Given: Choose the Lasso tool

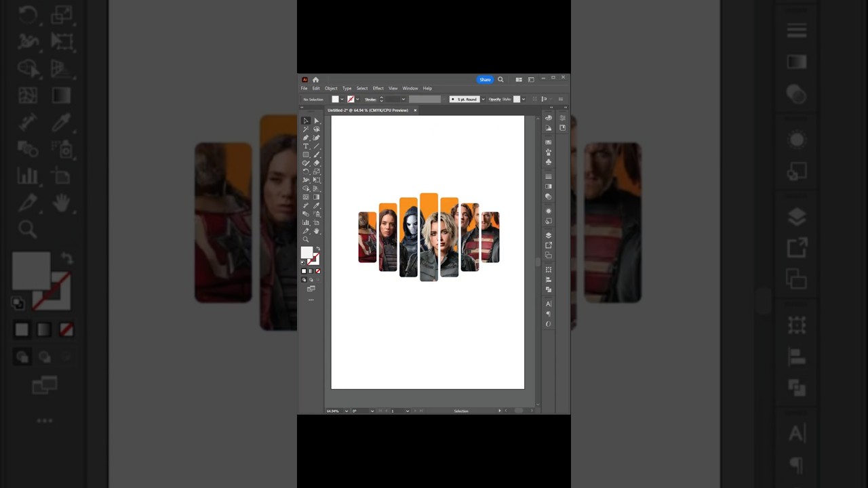Looking at the screenshot, I should coord(316,129).
